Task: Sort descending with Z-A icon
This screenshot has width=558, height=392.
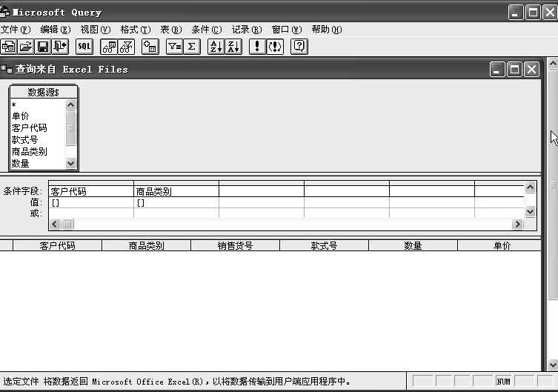Action: (x=233, y=47)
